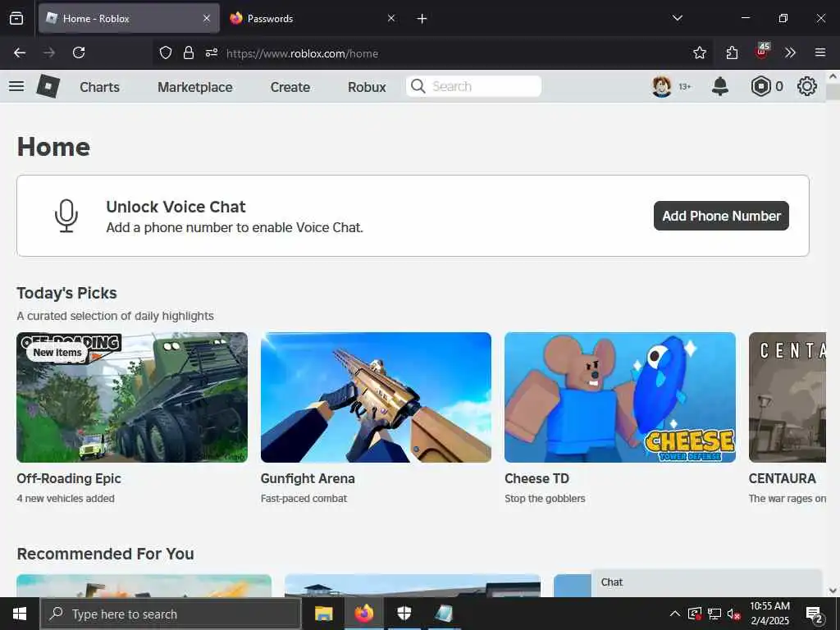
Task: Open the Roblox settings gear
Action: point(807,86)
